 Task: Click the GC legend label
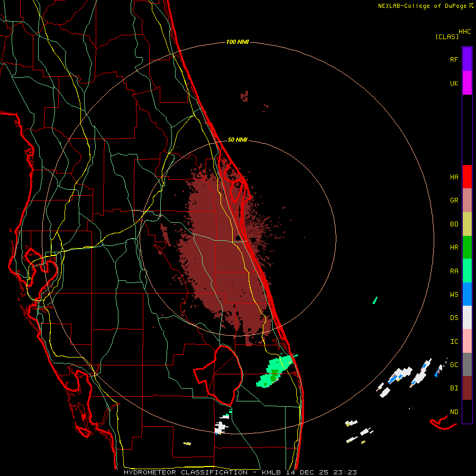click(x=454, y=365)
